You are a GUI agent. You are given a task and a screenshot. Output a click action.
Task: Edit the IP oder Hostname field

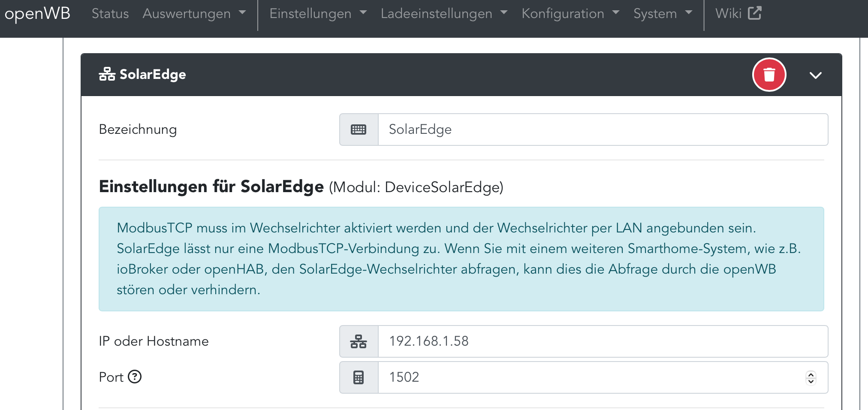coord(603,341)
